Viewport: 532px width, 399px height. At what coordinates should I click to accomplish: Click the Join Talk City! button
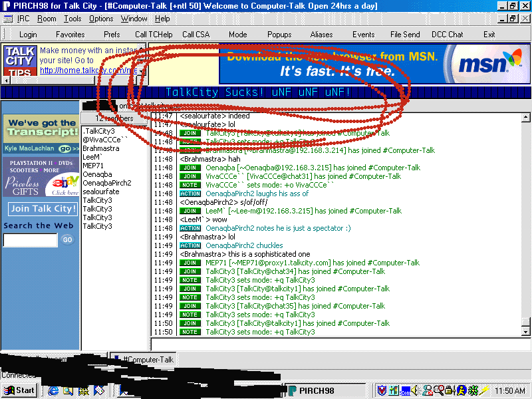(43, 209)
